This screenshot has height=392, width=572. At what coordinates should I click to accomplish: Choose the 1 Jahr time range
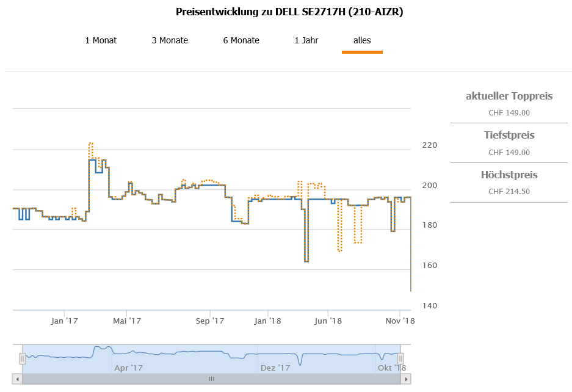click(306, 40)
